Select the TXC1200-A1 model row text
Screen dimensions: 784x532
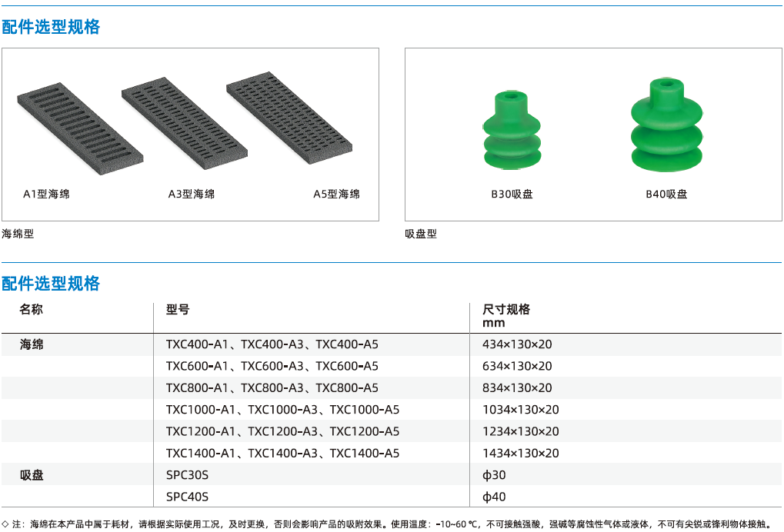click(282, 431)
